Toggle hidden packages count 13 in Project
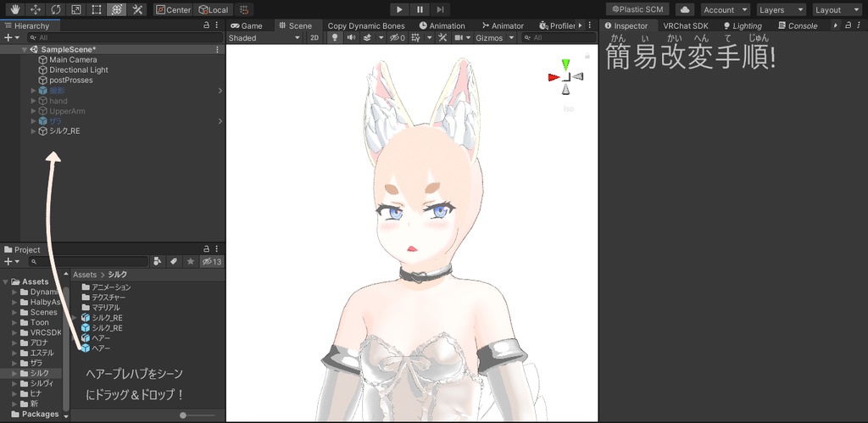The image size is (868, 423). point(211,261)
